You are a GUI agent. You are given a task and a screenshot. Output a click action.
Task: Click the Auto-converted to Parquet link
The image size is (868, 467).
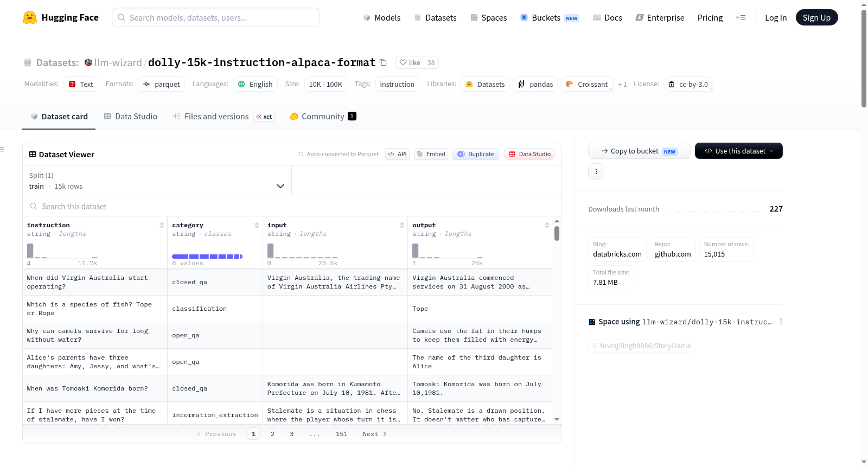pos(328,154)
